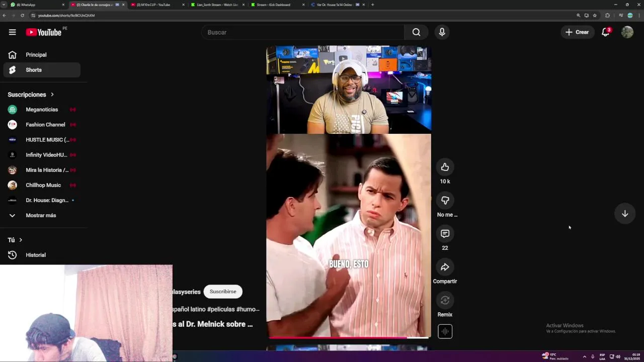Screen dimensions: 644x362
Task: Open Historial in the sidebar
Action: click(42, 255)
